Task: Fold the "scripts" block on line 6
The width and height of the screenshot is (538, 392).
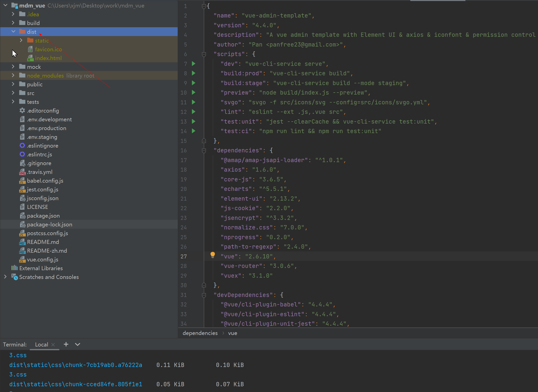Action: click(204, 54)
